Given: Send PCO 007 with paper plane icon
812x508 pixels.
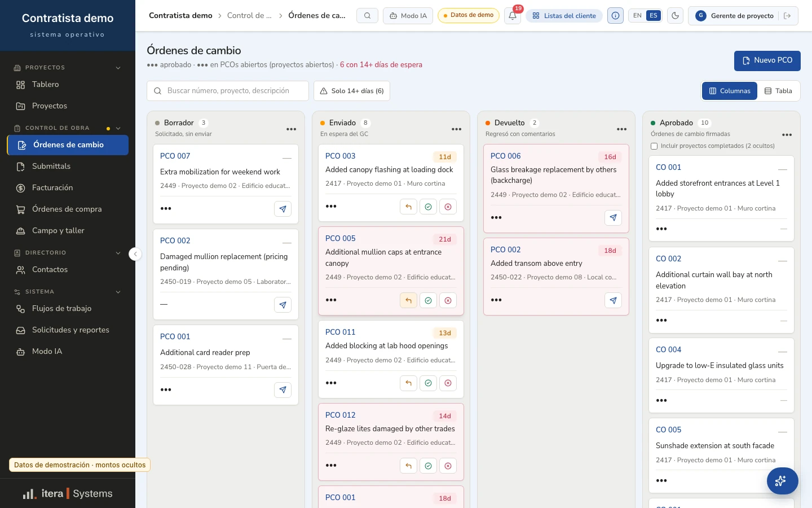Looking at the screenshot, I should point(283,209).
